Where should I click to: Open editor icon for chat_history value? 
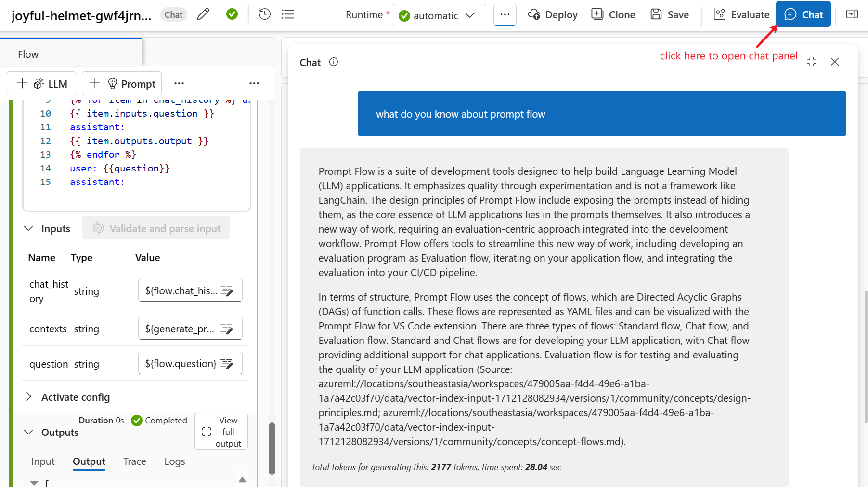tap(227, 290)
